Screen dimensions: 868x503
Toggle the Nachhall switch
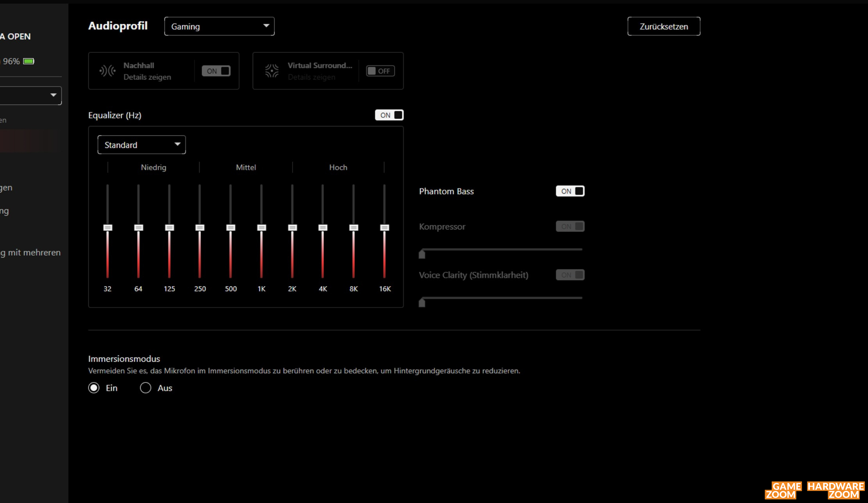216,71
